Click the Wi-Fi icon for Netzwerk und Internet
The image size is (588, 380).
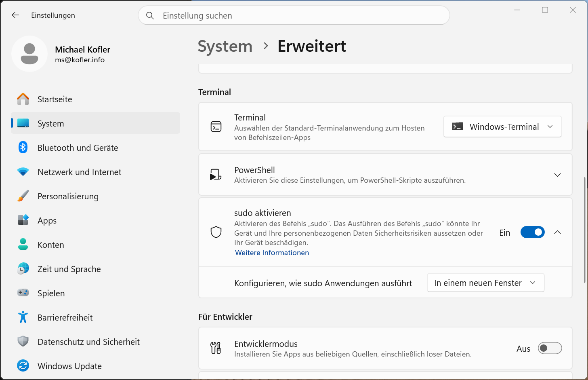[x=23, y=172]
